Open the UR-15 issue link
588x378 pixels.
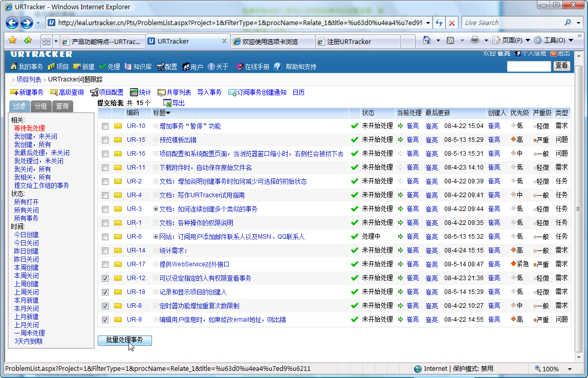pos(136,140)
